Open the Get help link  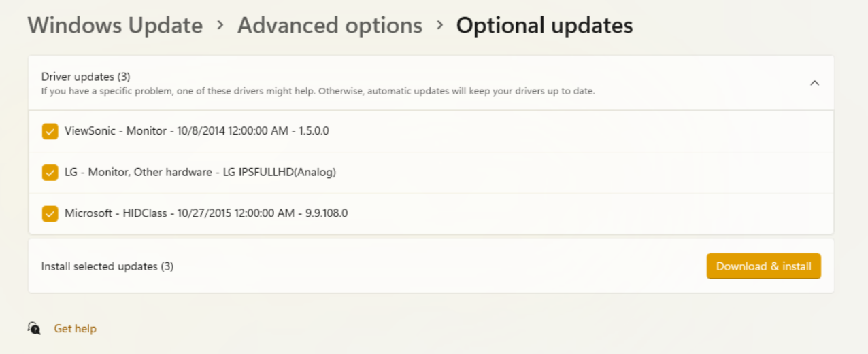pos(75,329)
